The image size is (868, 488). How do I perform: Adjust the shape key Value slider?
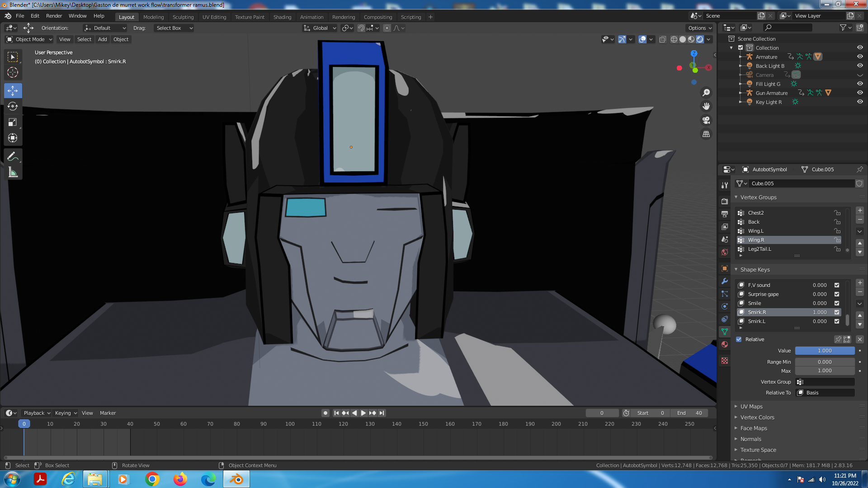(825, 351)
